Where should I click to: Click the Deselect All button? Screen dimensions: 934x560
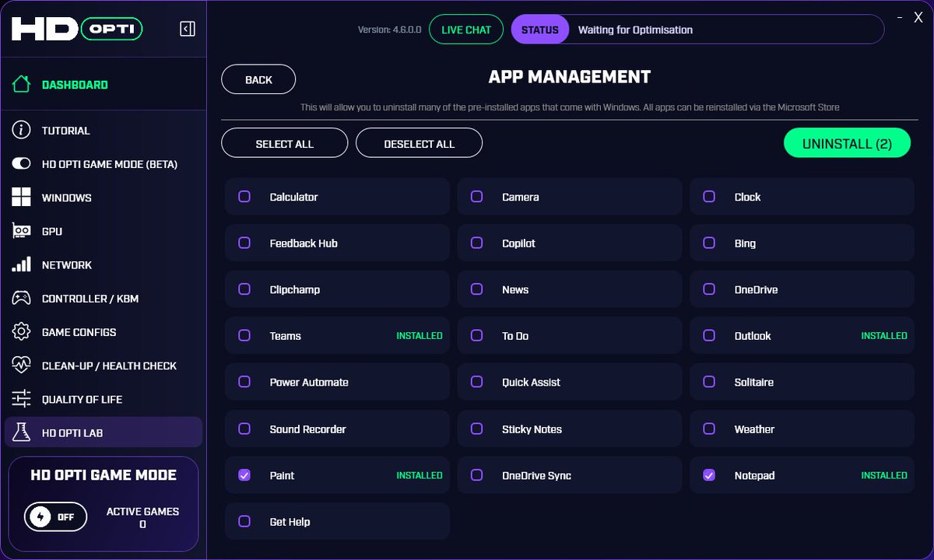coord(419,143)
